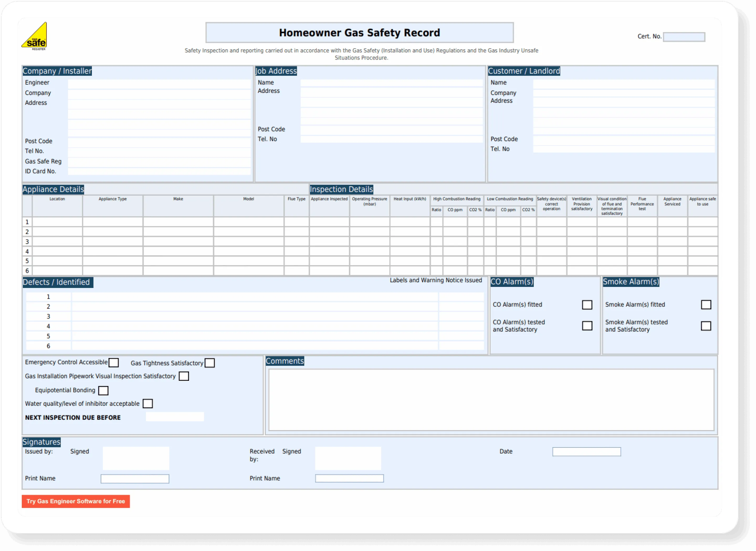756x551 pixels.
Task: Click the Try Gas Engineer Software for Free button
Action: point(75,501)
